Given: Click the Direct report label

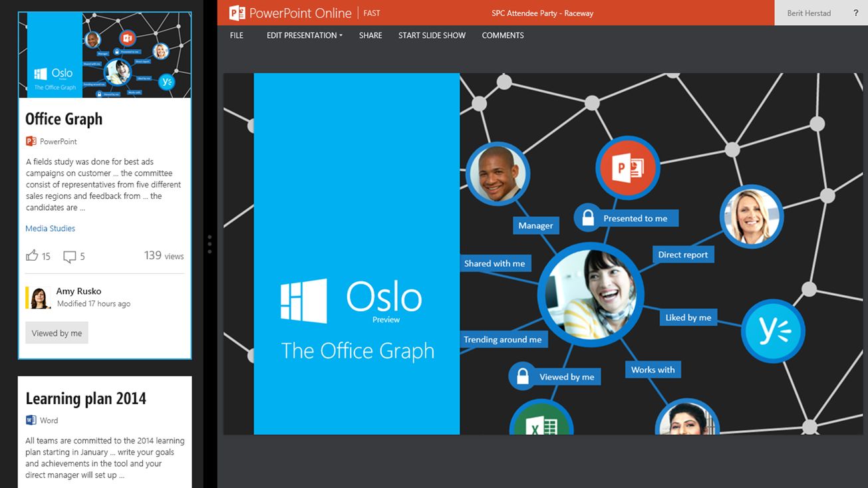Looking at the screenshot, I should (683, 255).
